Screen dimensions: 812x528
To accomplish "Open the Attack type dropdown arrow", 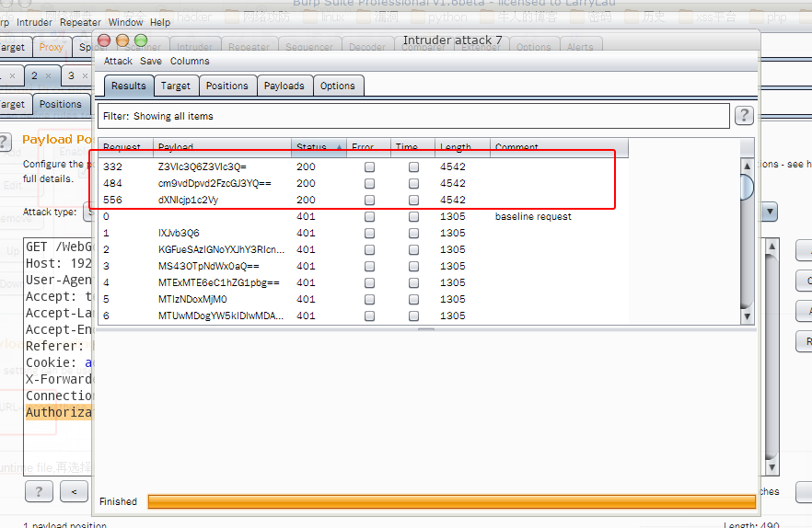I will [770, 212].
